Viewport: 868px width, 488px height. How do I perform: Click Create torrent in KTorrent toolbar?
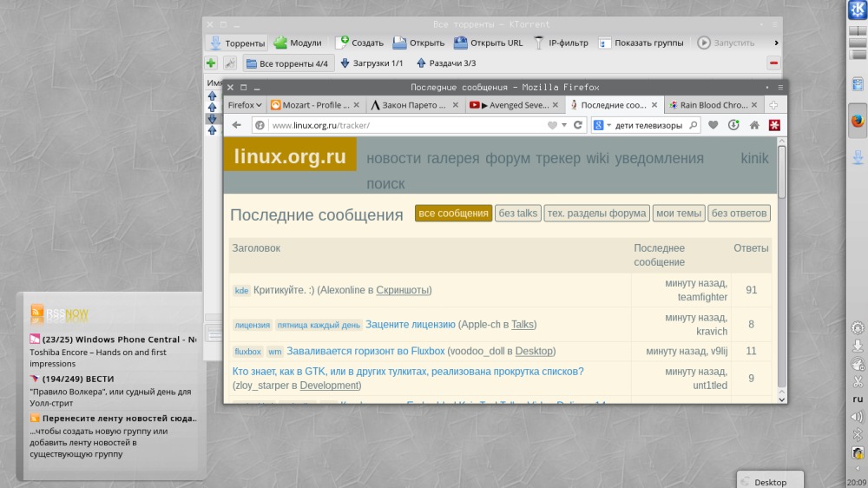click(360, 43)
